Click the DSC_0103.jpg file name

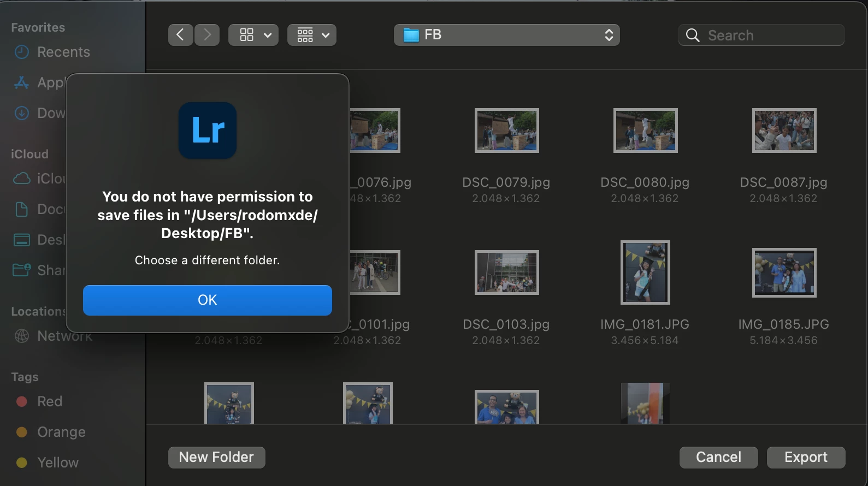(506, 324)
